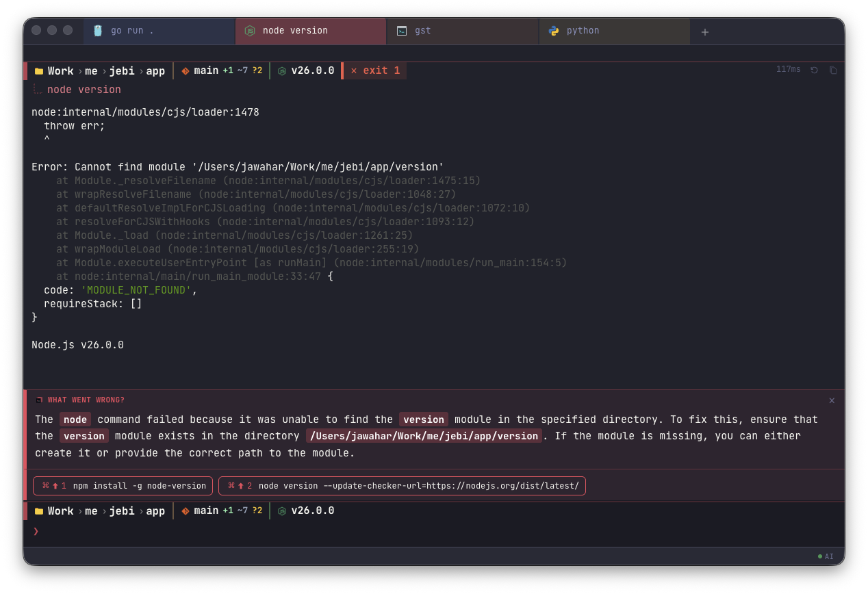
Task: Click the folder icon in top prompt
Action: [x=39, y=71]
